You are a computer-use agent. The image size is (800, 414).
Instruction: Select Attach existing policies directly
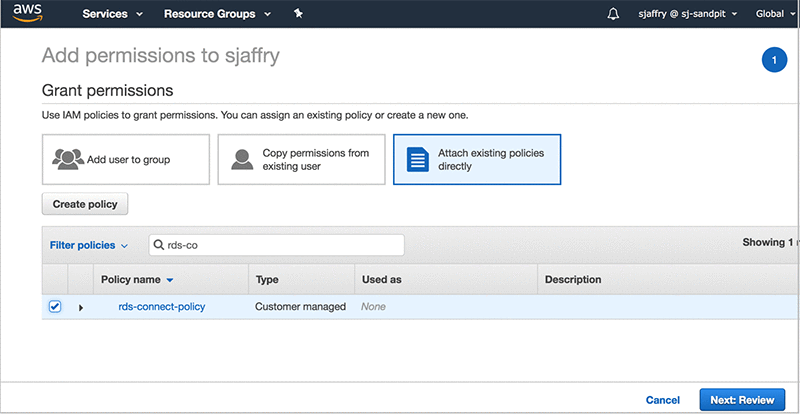477,160
